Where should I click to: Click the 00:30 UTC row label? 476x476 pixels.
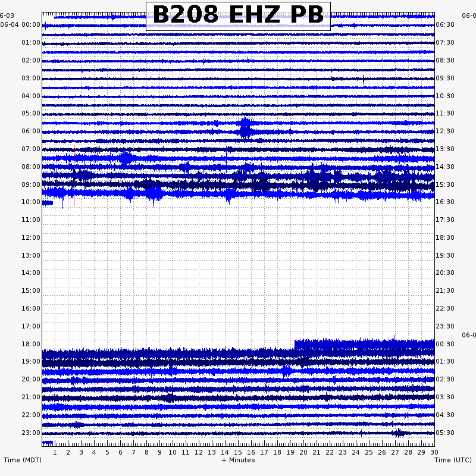point(445,344)
